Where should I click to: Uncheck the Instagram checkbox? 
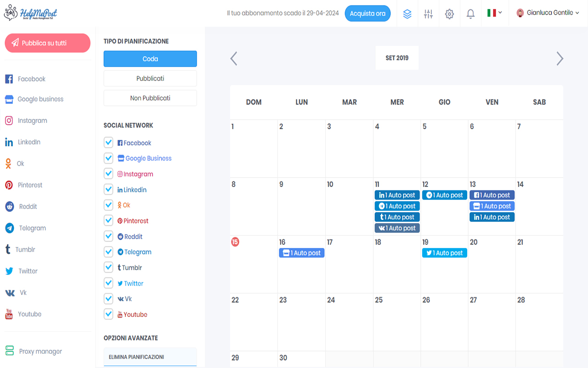(108, 174)
